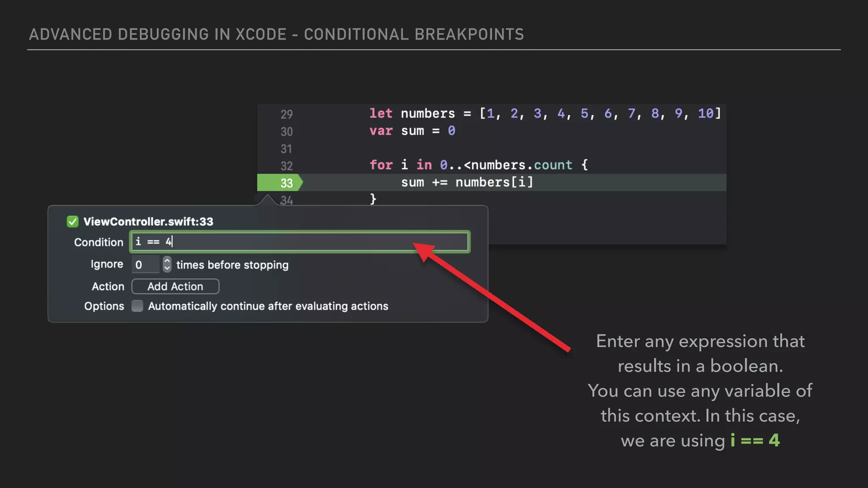Click the green breakpoint marker on line 33
Screen dimensions: 868x488
(280, 183)
